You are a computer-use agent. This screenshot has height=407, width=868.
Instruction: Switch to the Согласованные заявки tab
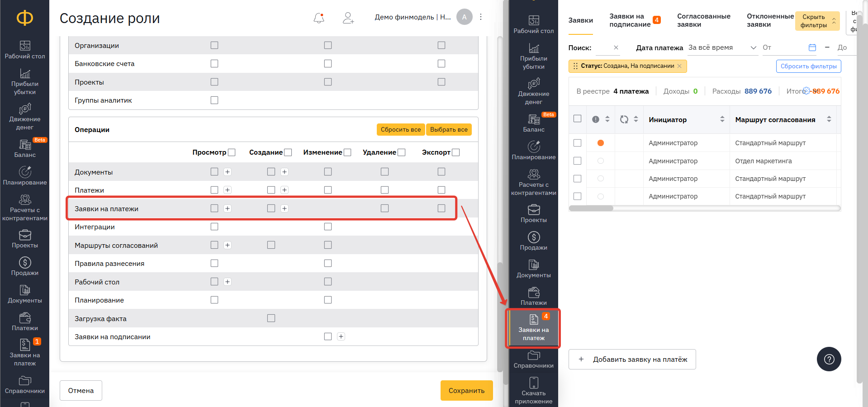(703, 20)
